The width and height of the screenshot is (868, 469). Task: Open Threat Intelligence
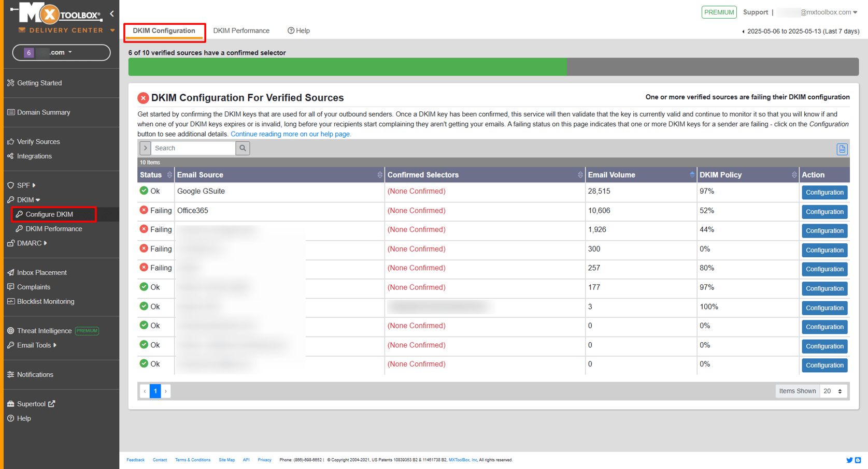click(44, 330)
